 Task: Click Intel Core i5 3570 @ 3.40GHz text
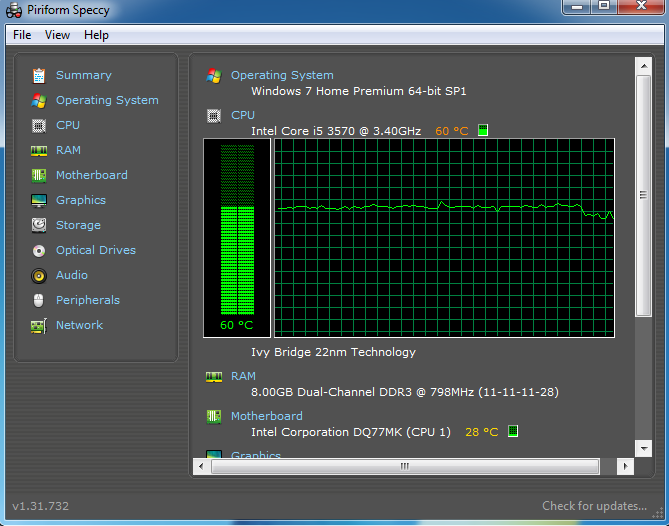(336, 131)
